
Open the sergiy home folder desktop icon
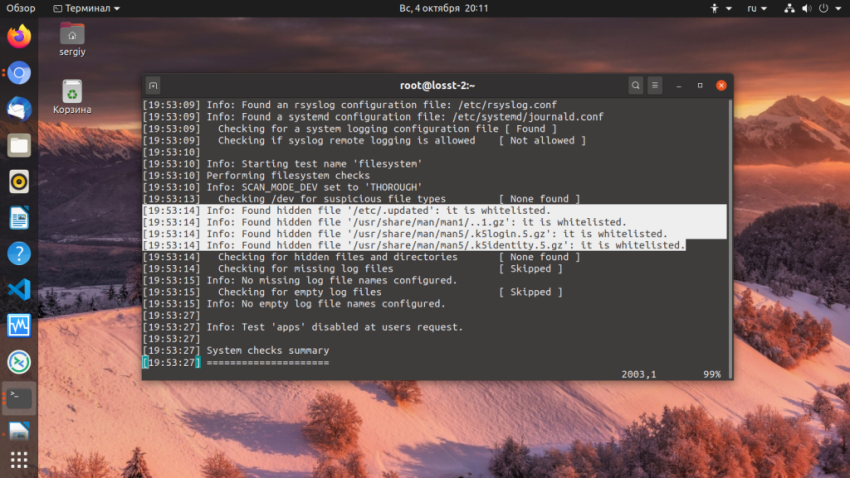pyautogui.click(x=72, y=40)
